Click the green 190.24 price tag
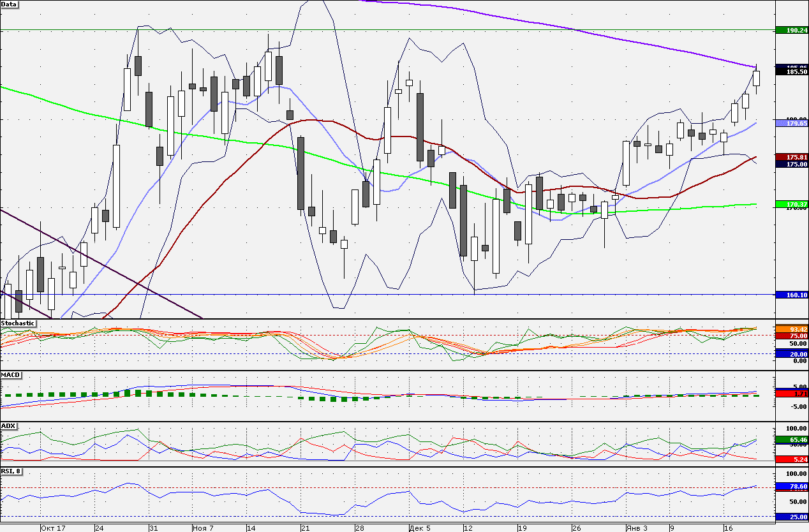 pyautogui.click(x=792, y=30)
